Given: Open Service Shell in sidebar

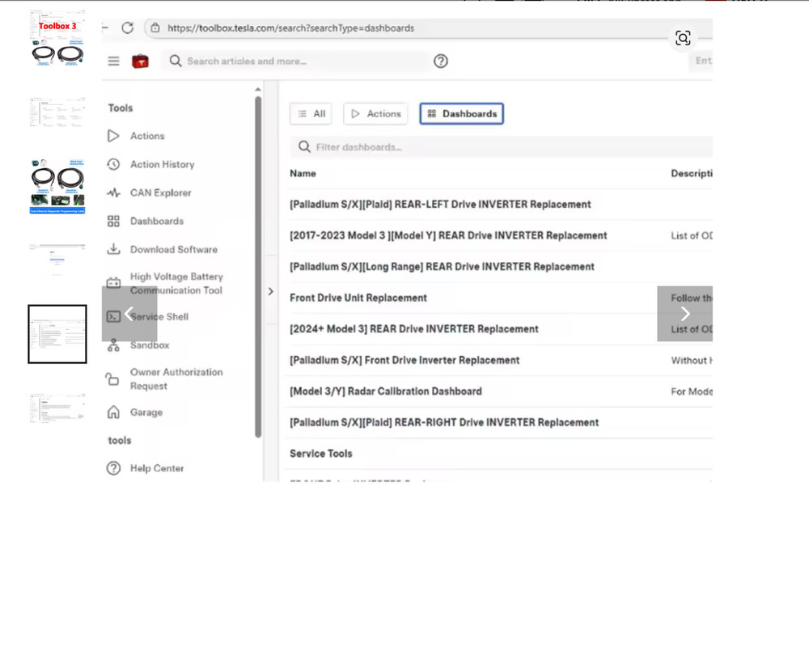Looking at the screenshot, I should click(159, 317).
